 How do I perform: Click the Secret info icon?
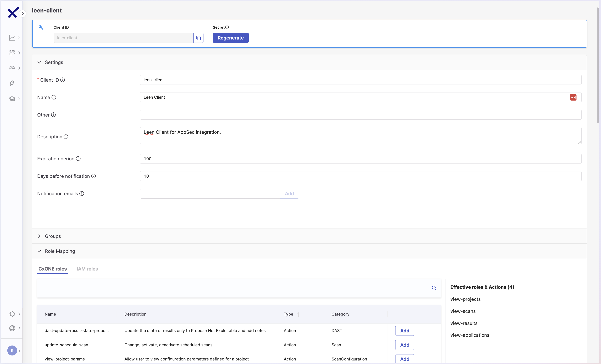tap(227, 27)
